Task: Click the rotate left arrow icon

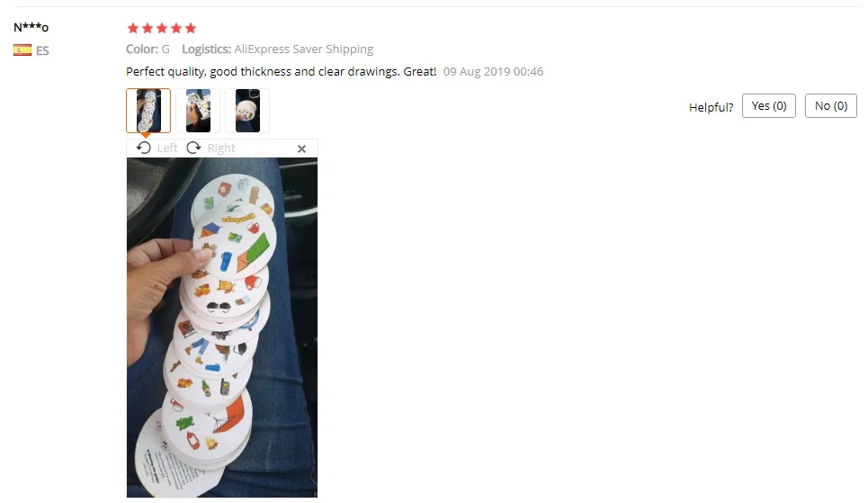Action: (143, 148)
